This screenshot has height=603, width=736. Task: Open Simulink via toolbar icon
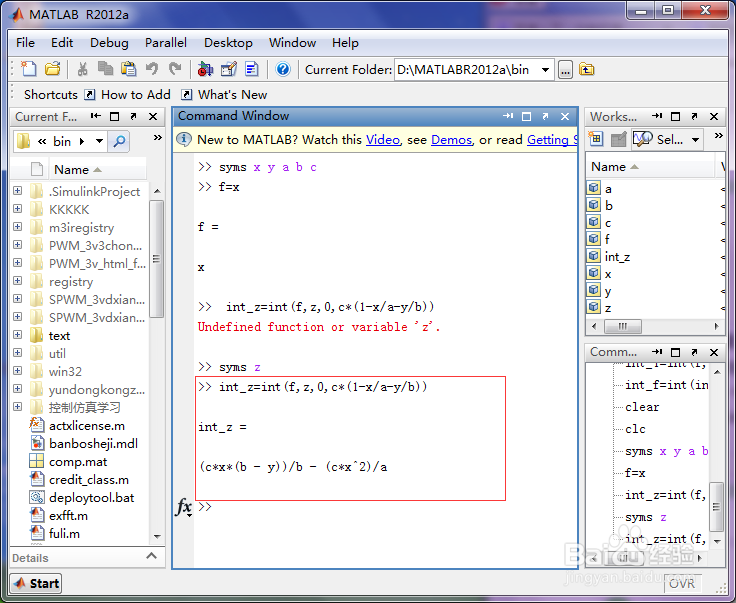(x=205, y=69)
